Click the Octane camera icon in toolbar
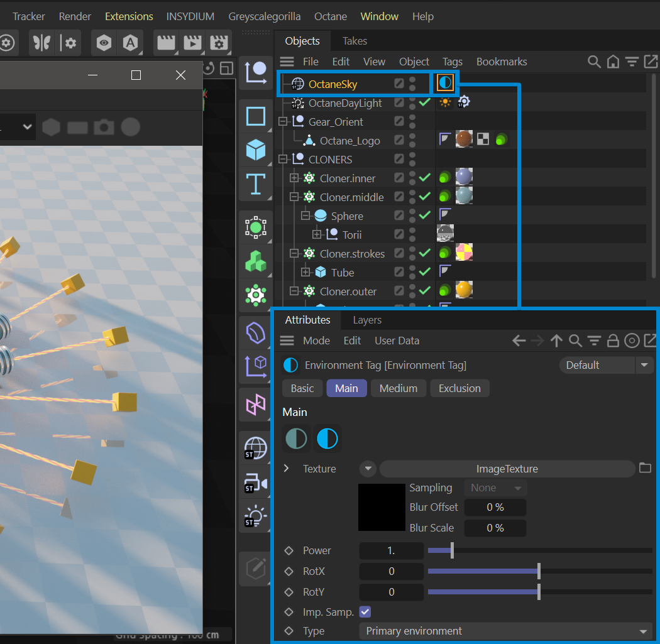Viewport: 660px width, 644px height. point(256,483)
